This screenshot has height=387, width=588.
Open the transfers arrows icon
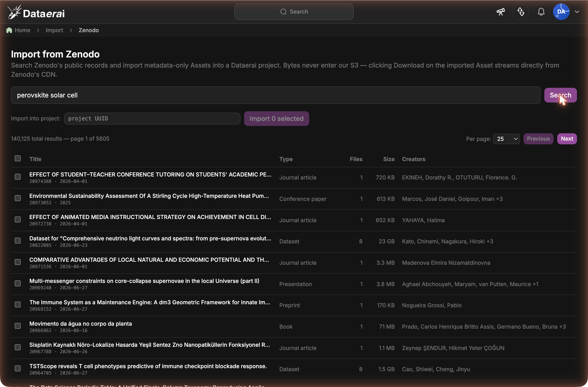[x=521, y=12]
